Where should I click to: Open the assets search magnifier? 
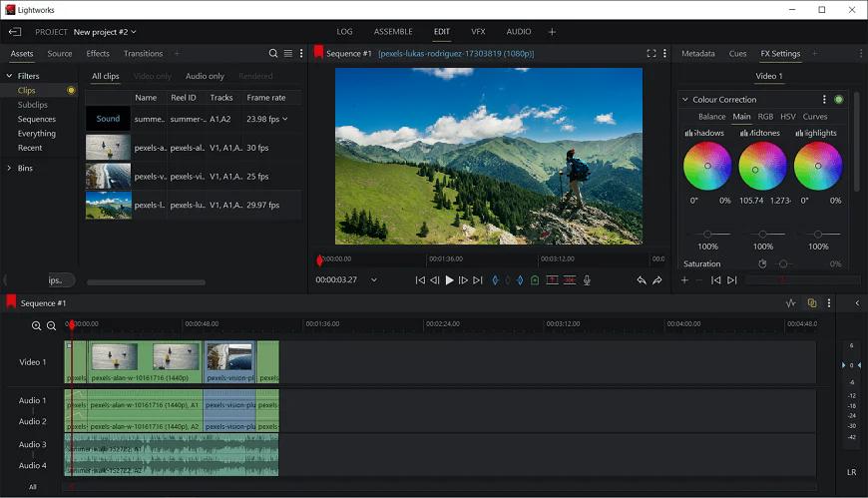click(273, 53)
